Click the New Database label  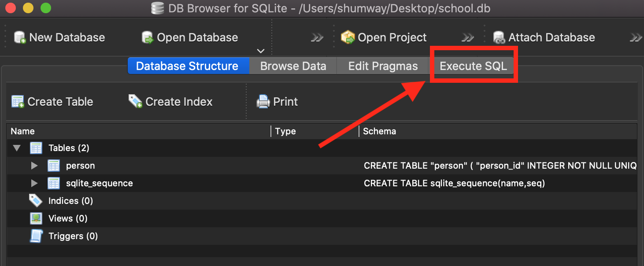(67, 37)
